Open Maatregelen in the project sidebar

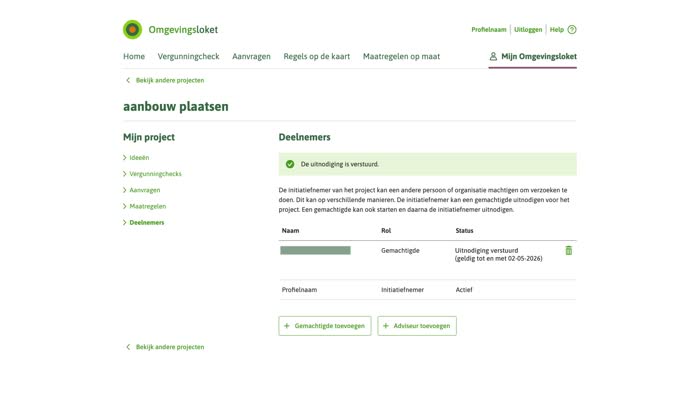pos(148,206)
